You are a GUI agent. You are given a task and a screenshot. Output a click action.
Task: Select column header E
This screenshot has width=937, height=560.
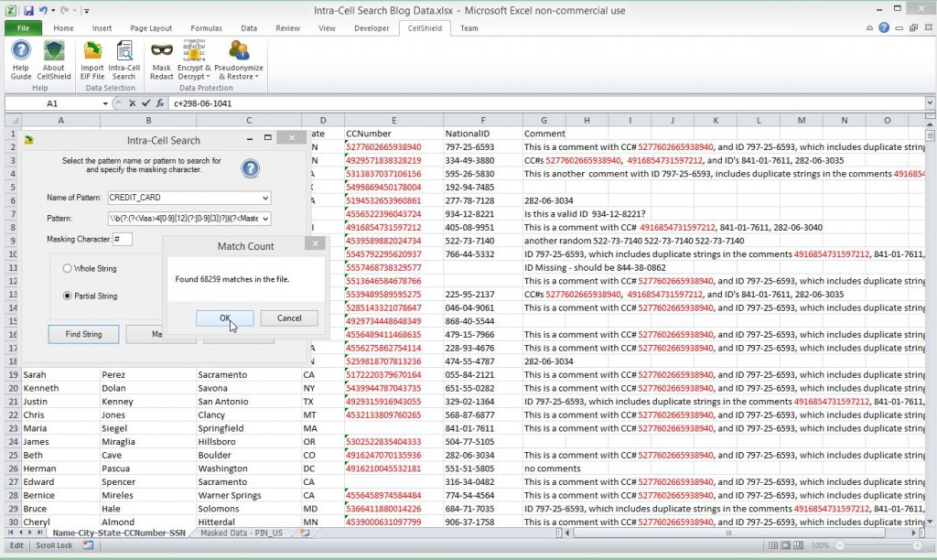pos(393,120)
